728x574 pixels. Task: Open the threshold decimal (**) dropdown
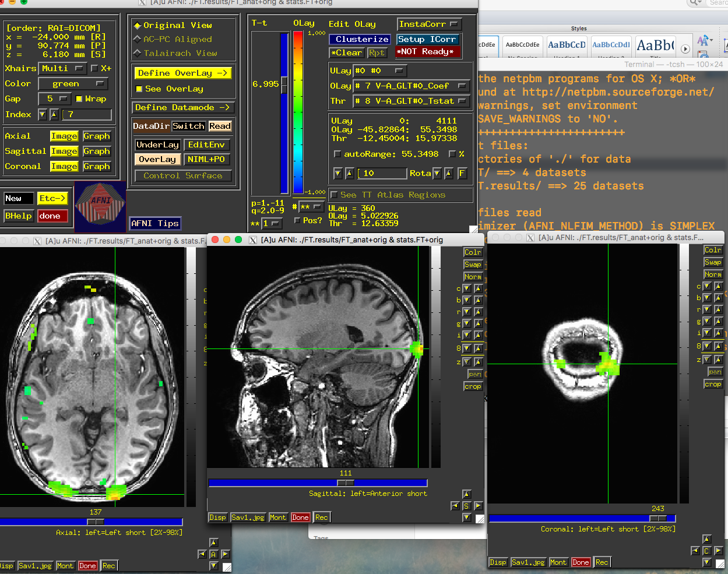coord(272,223)
